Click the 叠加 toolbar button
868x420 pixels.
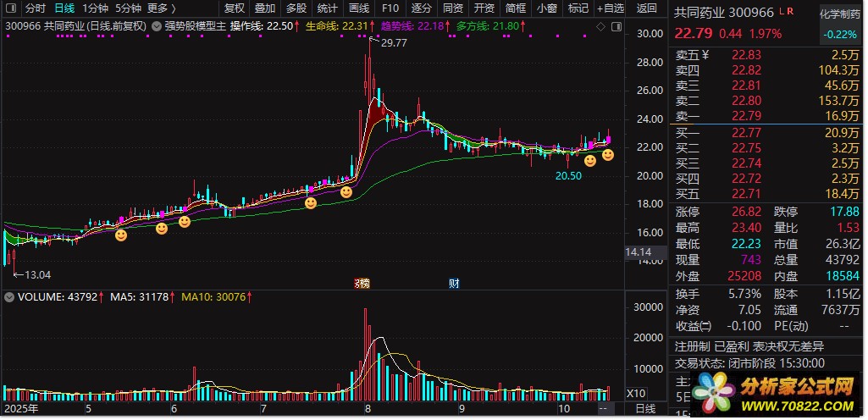pyautogui.click(x=265, y=8)
